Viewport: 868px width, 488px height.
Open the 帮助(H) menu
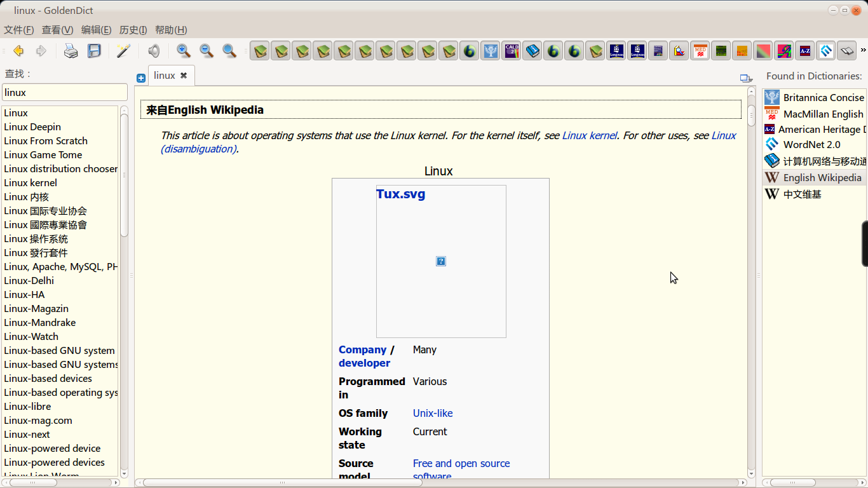[x=171, y=30]
